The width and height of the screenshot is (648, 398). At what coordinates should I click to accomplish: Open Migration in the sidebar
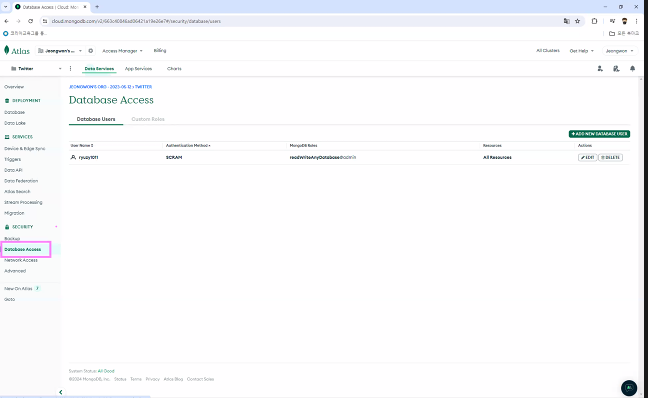14,213
